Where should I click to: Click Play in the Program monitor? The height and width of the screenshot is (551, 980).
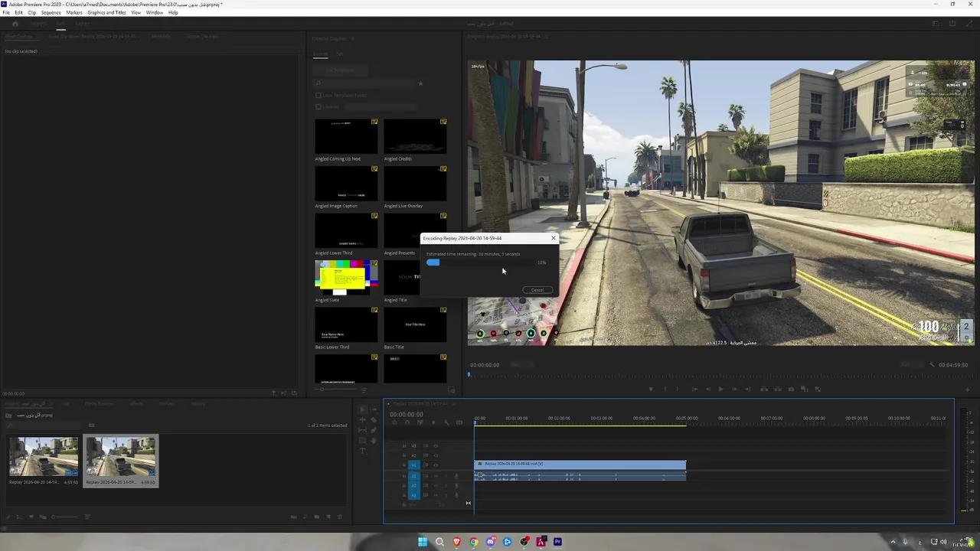(x=721, y=389)
